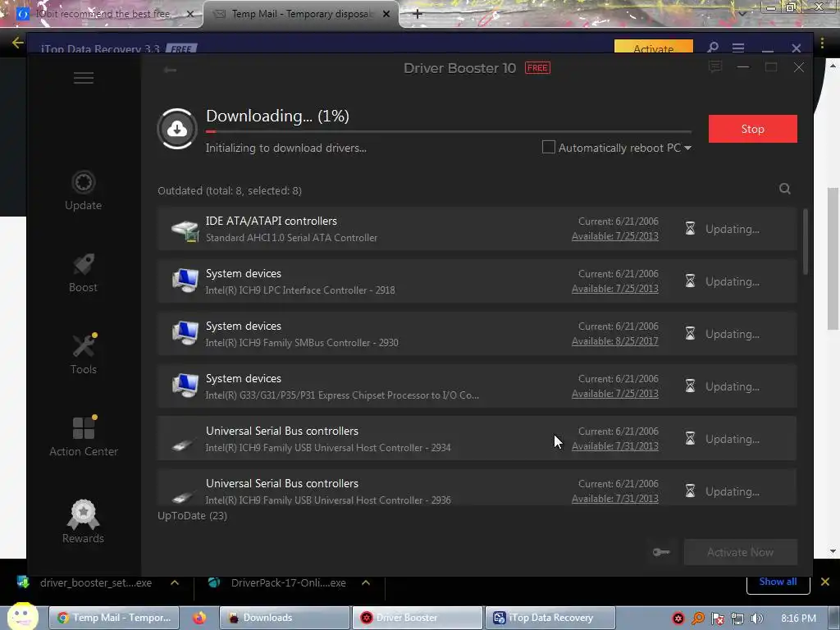
Task: Click the license key icon
Action: (x=661, y=552)
